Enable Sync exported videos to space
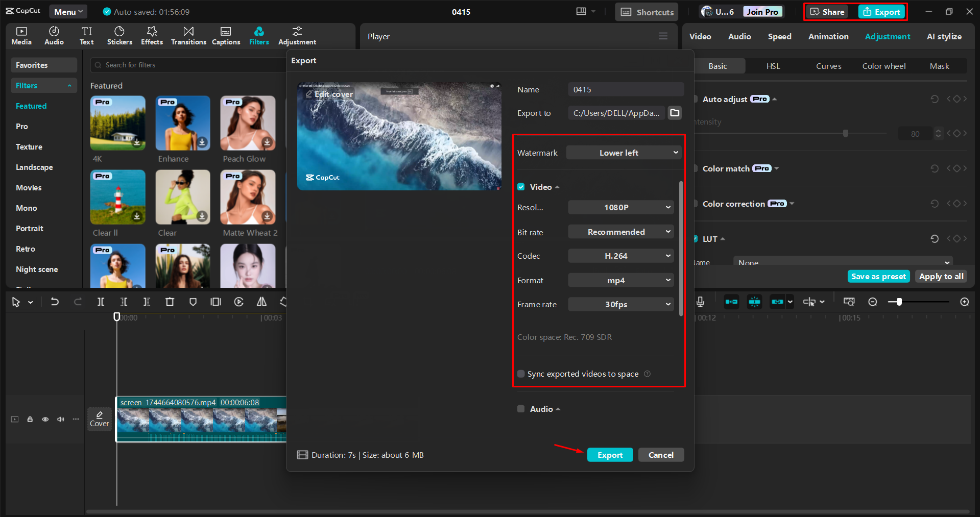980x517 pixels. [x=521, y=374]
